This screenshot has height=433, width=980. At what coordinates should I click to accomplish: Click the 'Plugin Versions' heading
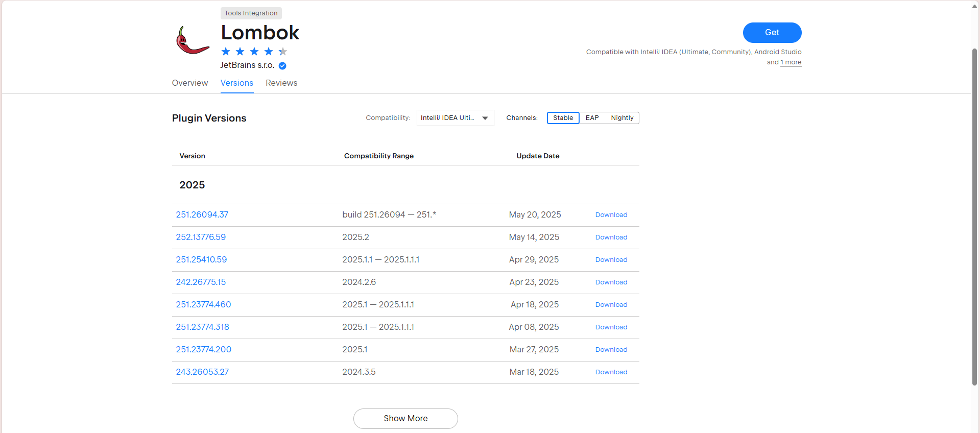click(x=209, y=118)
